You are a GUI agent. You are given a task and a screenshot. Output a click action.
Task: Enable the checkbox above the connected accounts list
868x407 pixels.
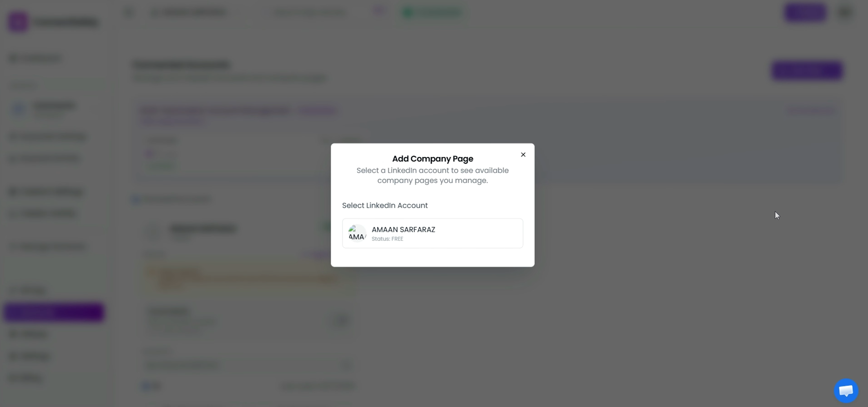pos(136,199)
